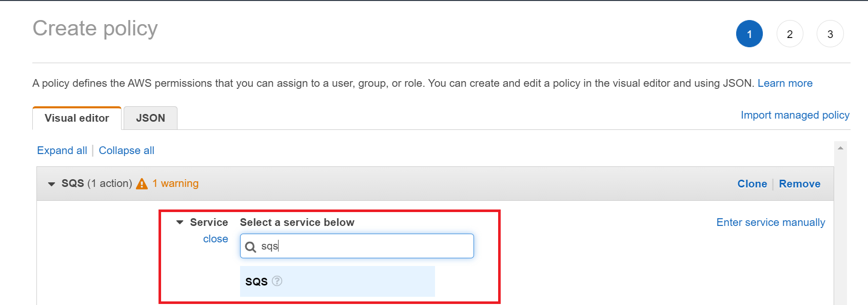Image resolution: width=868 pixels, height=305 pixels.
Task: Select SQS from the service results
Action: click(x=257, y=281)
